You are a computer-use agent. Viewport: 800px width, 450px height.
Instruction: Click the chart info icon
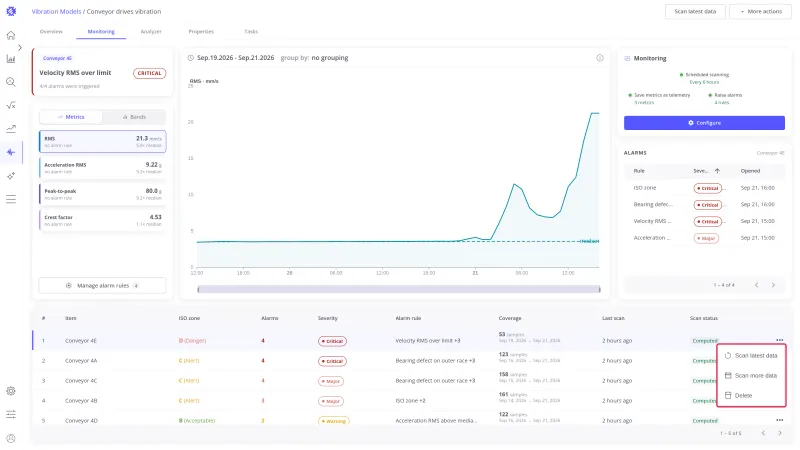pos(600,58)
